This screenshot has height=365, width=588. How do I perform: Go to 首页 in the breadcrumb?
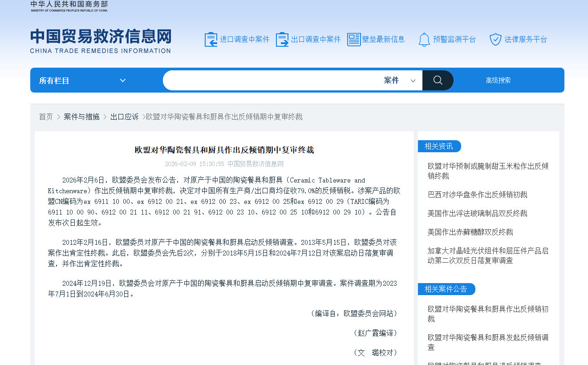(46, 116)
